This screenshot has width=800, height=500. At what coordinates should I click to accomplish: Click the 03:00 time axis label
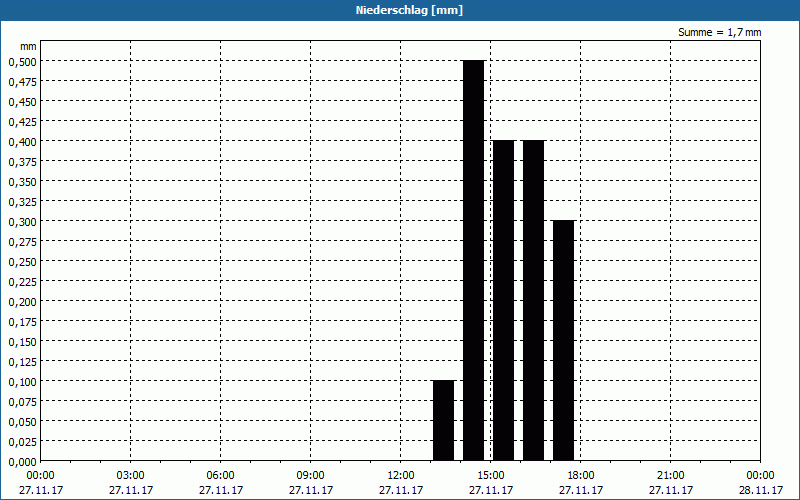click(x=131, y=476)
